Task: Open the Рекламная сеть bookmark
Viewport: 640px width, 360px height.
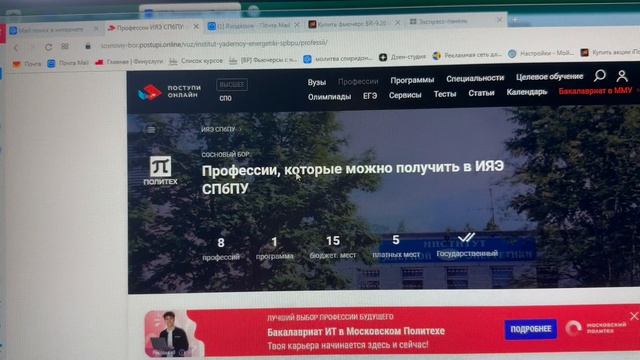Action: tap(467, 56)
